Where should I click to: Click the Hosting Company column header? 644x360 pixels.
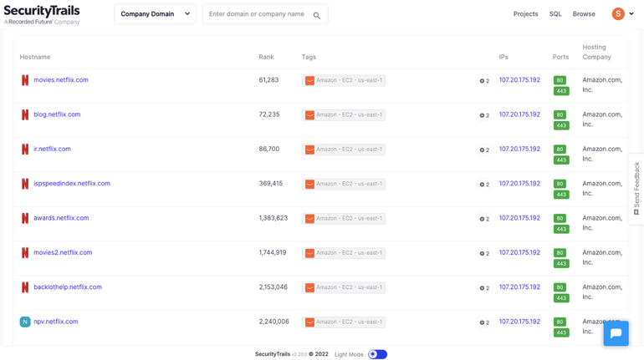(x=597, y=52)
